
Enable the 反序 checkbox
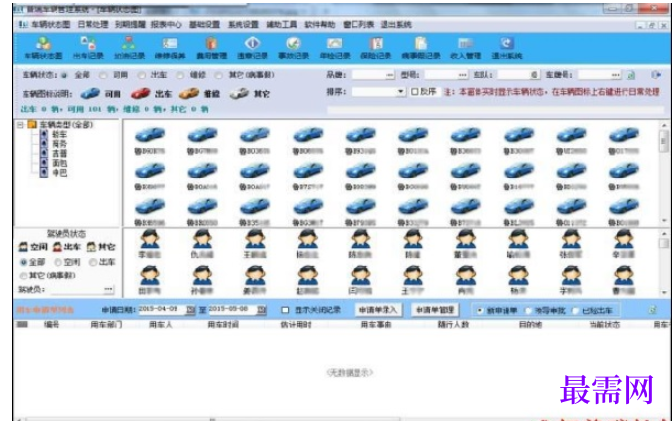click(414, 92)
